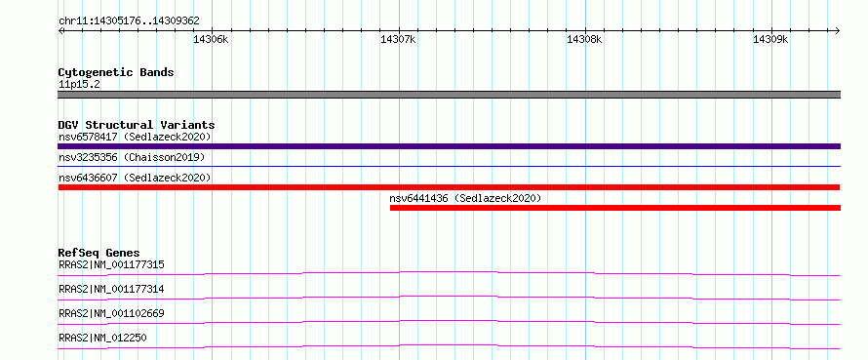Open variant nsv3235356 (Chaisson2019) label
Image resolution: width=868 pixels, height=360 pixels.
132,157
